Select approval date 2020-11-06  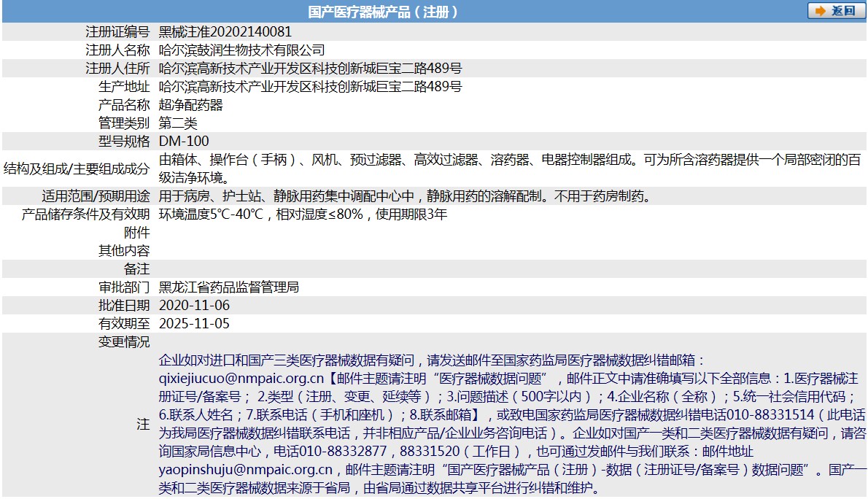(194, 305)
